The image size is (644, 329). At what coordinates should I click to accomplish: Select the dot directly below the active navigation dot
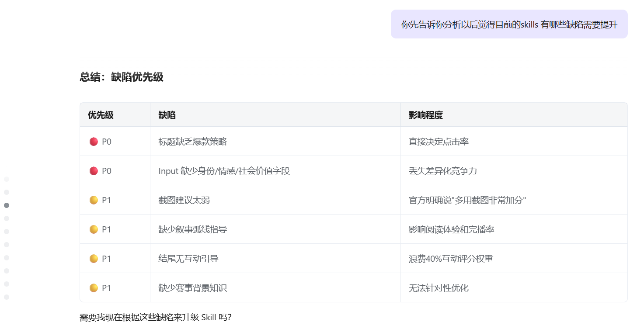7,218
